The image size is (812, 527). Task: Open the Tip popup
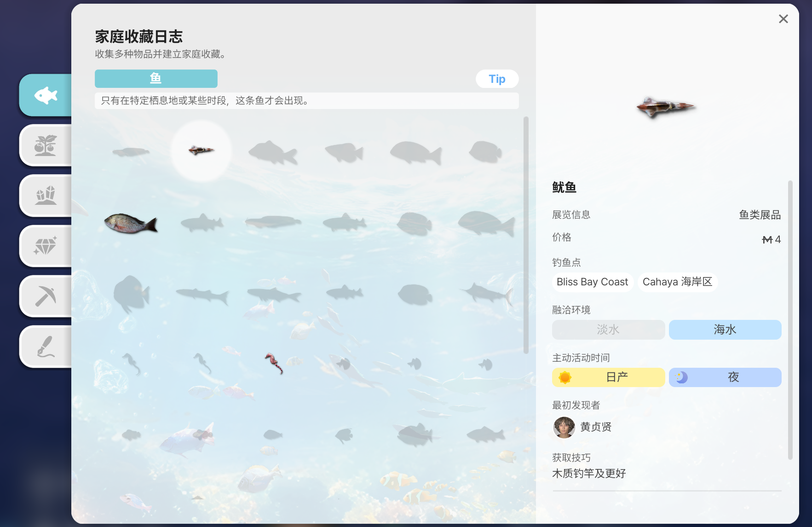(x=497, y=79)
